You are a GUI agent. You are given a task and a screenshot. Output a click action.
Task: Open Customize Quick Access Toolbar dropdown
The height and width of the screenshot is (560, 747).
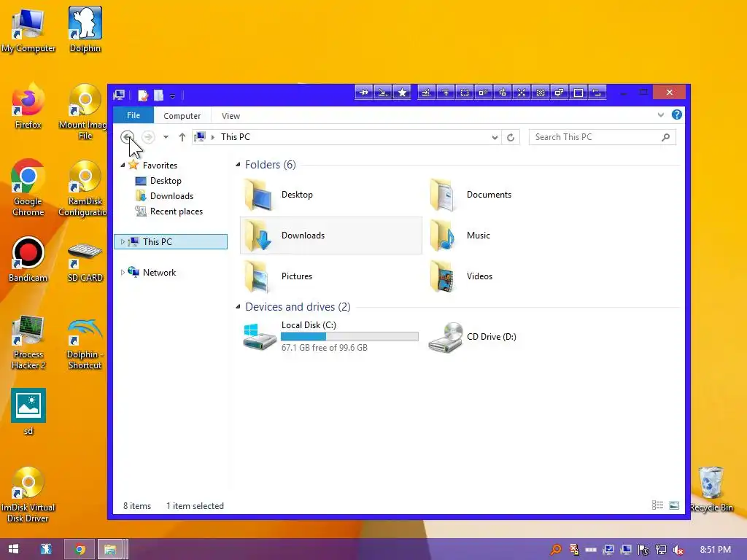[x=172, y=96]
